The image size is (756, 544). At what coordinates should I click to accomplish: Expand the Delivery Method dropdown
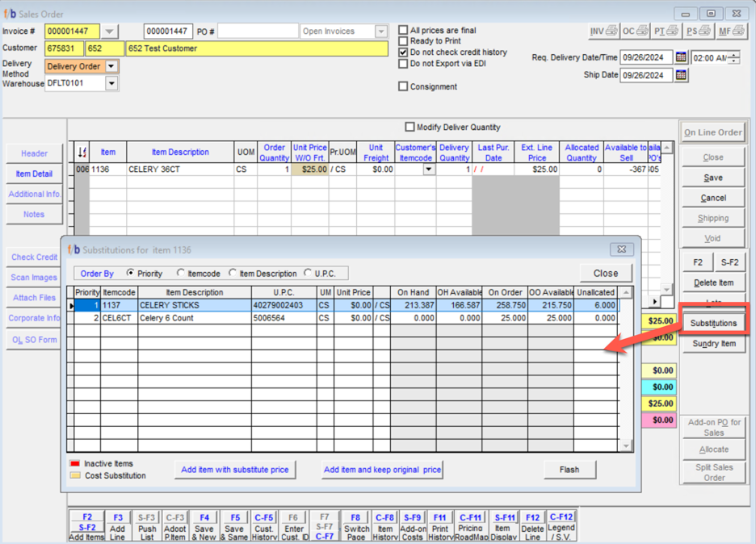111,67
